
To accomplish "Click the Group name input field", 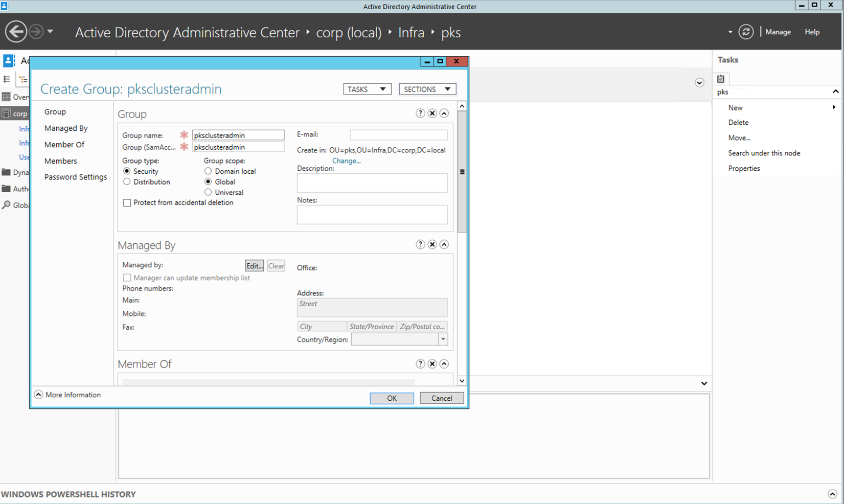I will tap(238, 135).
